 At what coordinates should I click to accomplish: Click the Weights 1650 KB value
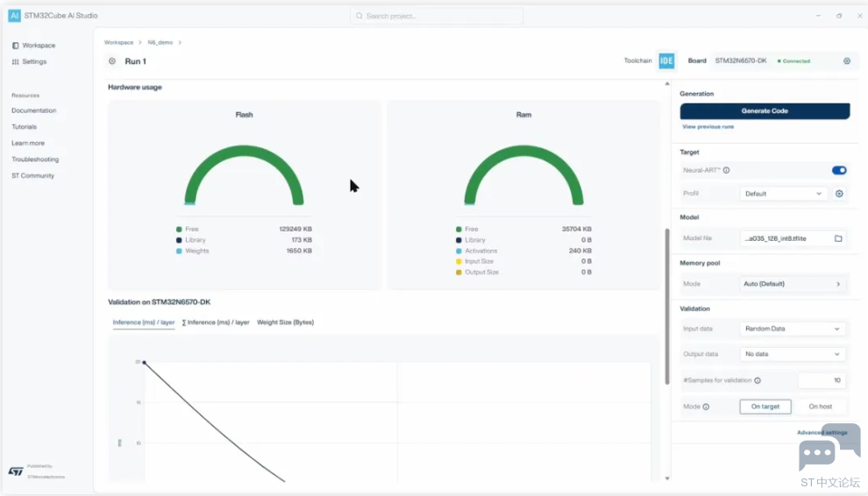point(299,251)
